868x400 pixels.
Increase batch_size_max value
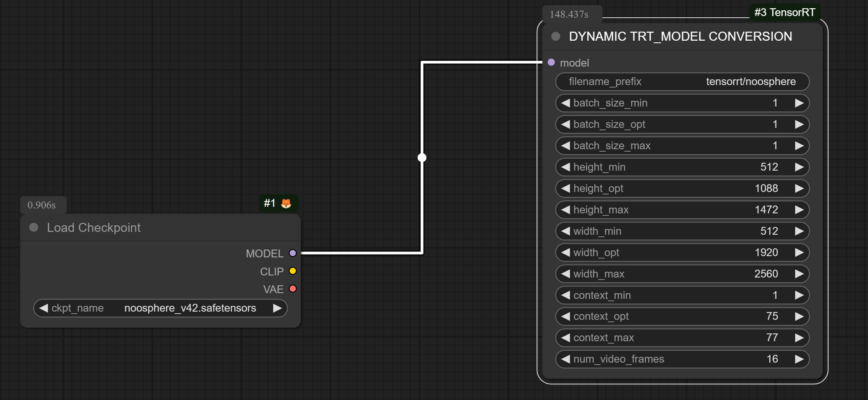(x=799, y=146)
